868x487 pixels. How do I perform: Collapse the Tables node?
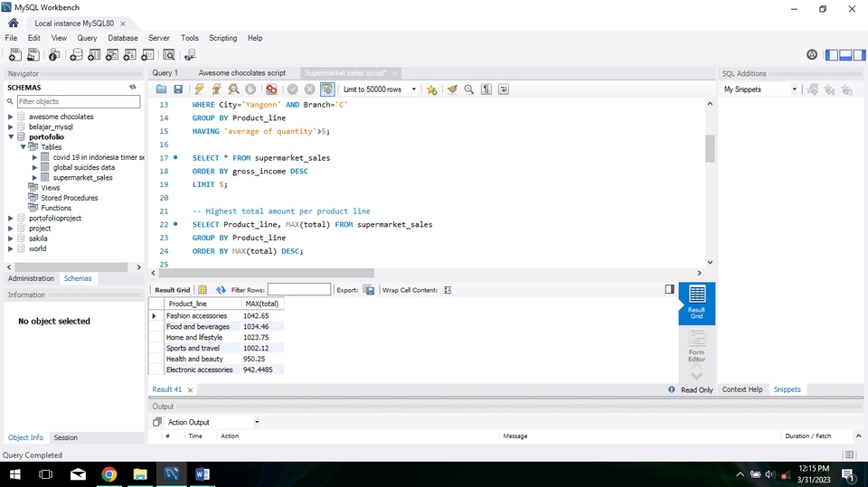tap(23, 147)
